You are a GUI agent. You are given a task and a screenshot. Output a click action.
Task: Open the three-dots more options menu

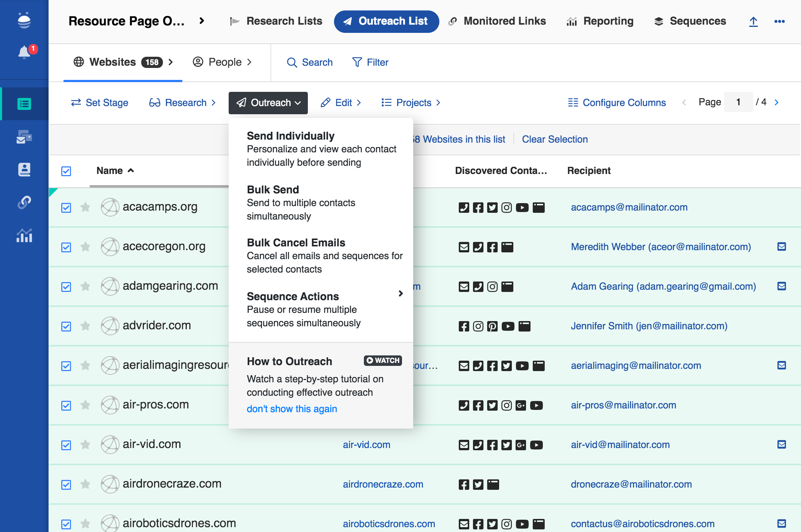779,22
